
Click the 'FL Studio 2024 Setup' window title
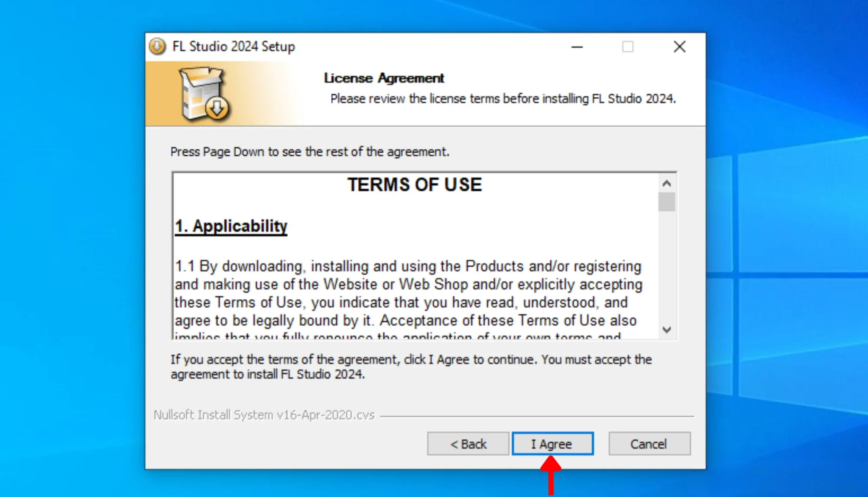tap(234, 47)
